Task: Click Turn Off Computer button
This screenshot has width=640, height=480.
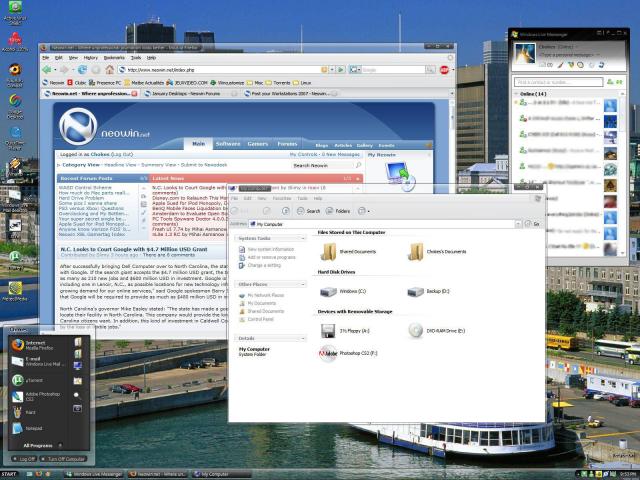Action: point(63,459)
